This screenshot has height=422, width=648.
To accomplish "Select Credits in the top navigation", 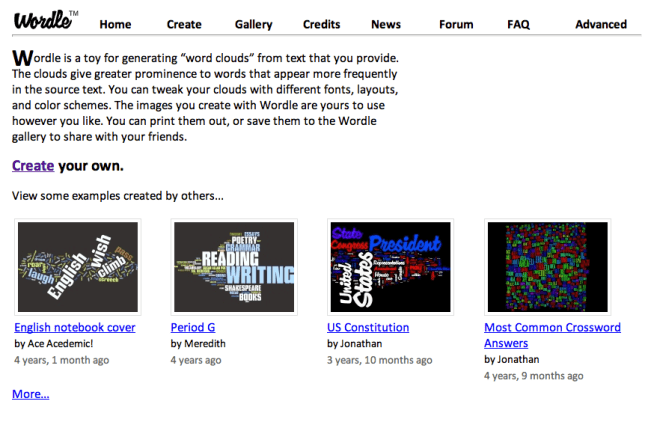I will click(x=321, y=24).
